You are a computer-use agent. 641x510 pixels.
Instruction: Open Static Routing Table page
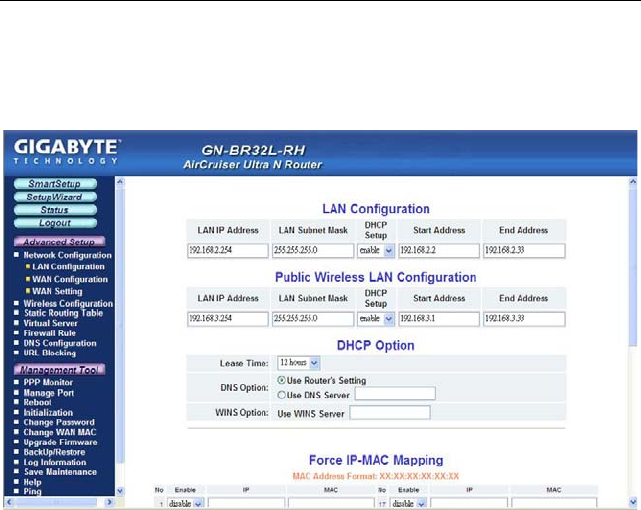(63, 313)
